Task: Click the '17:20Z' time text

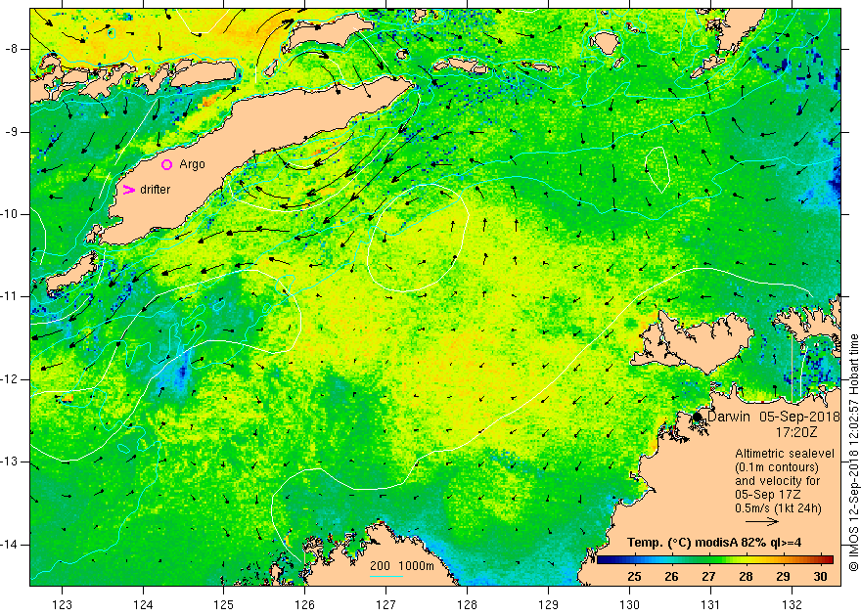Action: coord(795,432)
